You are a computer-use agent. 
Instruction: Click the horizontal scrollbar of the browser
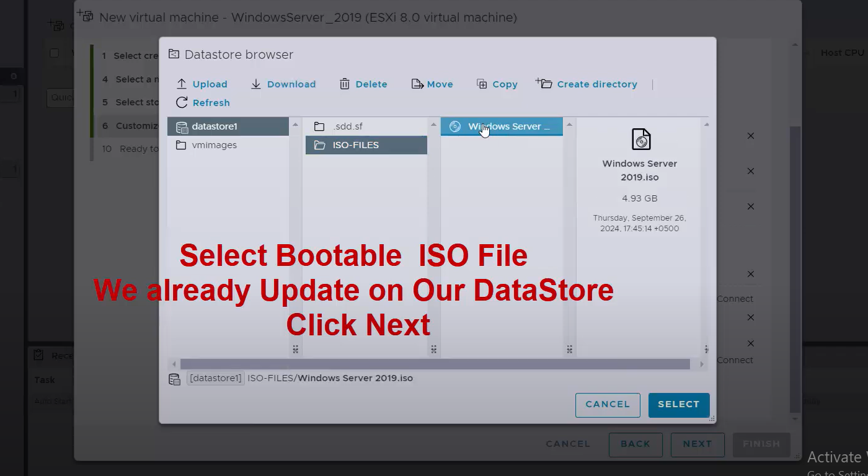click(435, 364)
